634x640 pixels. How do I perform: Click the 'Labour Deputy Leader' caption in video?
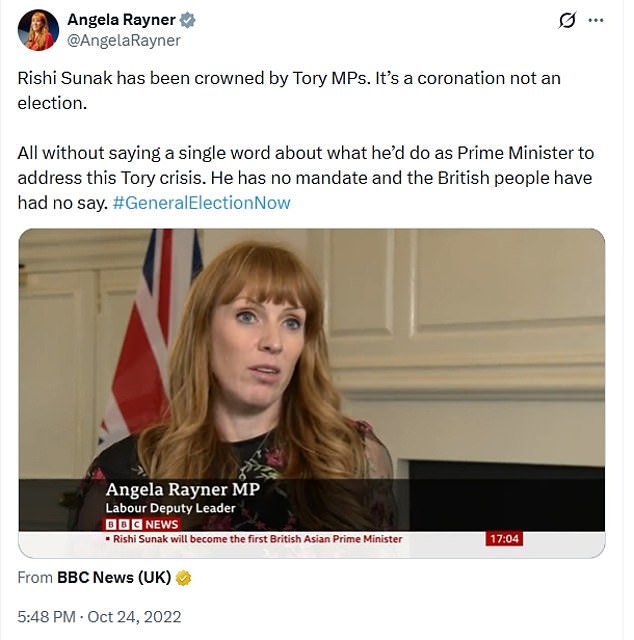click(170, 508)
